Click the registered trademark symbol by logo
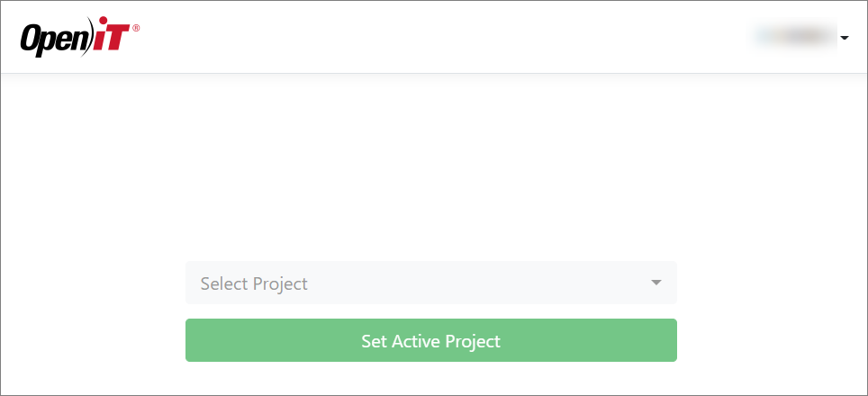Screen dimensions: 868x396 (136, 29)
